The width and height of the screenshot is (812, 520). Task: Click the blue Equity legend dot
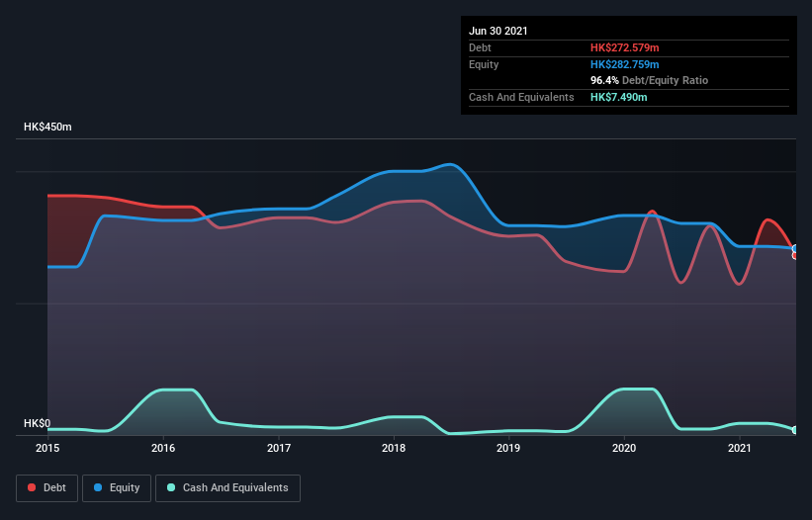pyautogui.click(x=98, y=487)
